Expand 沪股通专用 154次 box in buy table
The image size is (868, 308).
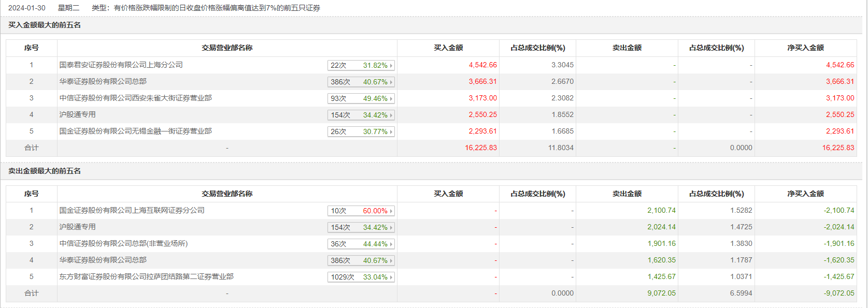[x=361, y=115]
